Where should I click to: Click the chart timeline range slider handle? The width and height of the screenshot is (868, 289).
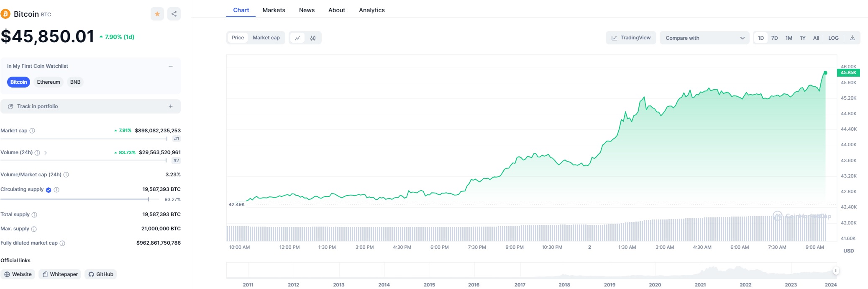[x=836, y=271]
